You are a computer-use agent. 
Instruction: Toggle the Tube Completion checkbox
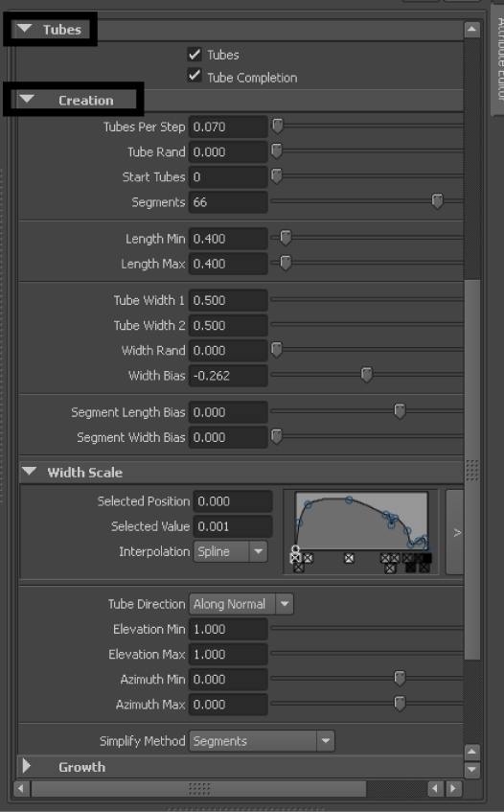195,76
